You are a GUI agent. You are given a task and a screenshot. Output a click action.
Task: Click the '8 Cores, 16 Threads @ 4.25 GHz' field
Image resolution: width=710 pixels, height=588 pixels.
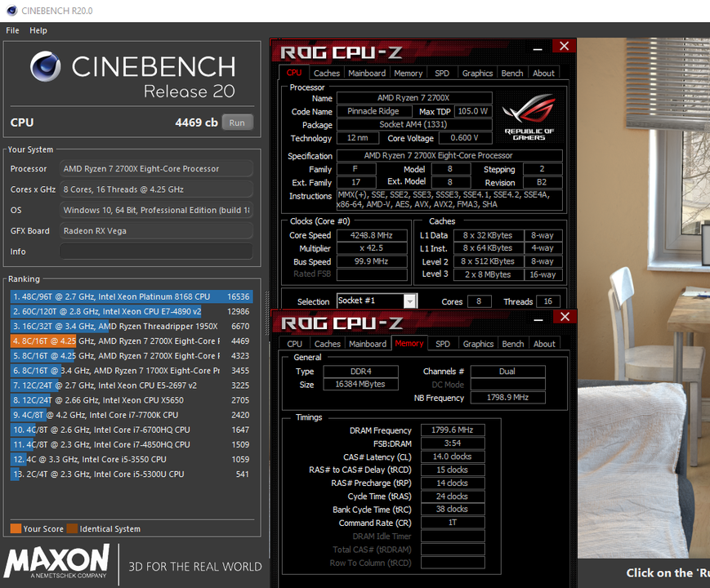(x=156, y=189)
